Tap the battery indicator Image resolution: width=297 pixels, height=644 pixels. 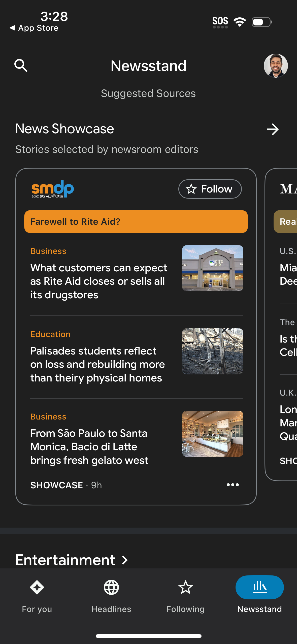[x=260, y=21]
